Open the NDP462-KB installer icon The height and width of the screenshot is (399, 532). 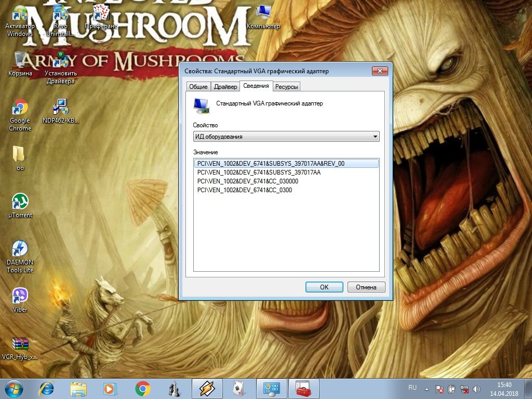pyautogui.click(x=60, y=111)
